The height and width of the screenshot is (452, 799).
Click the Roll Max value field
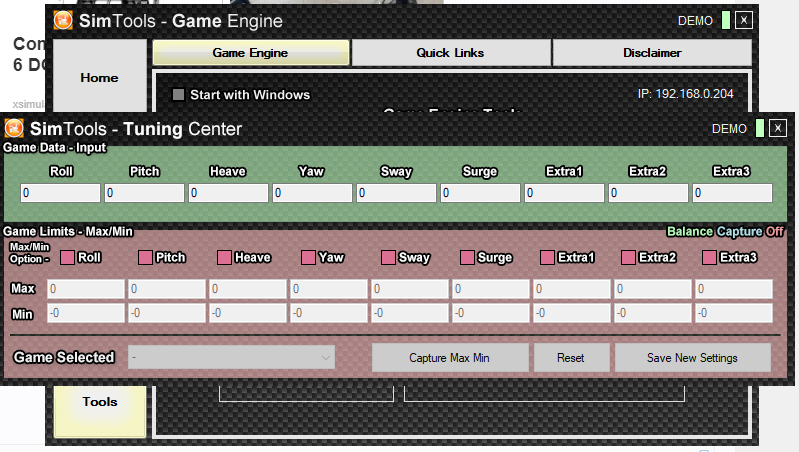click(86, 289)
